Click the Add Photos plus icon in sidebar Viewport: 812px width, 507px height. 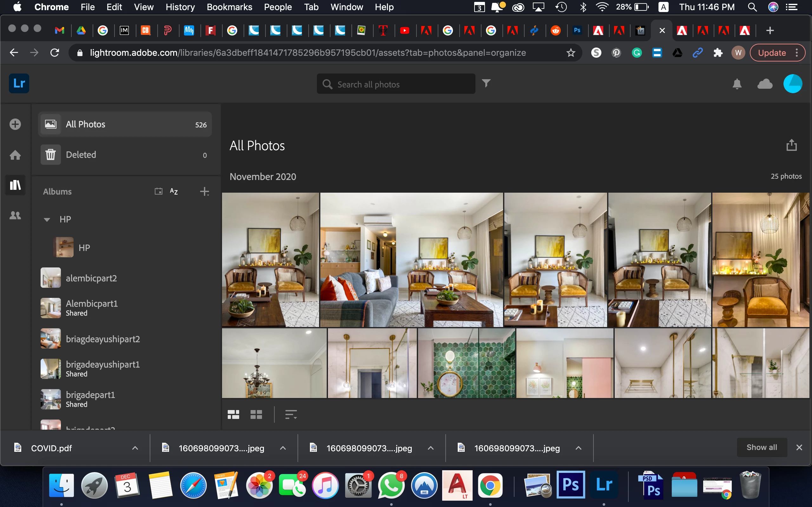pos(15,124)
